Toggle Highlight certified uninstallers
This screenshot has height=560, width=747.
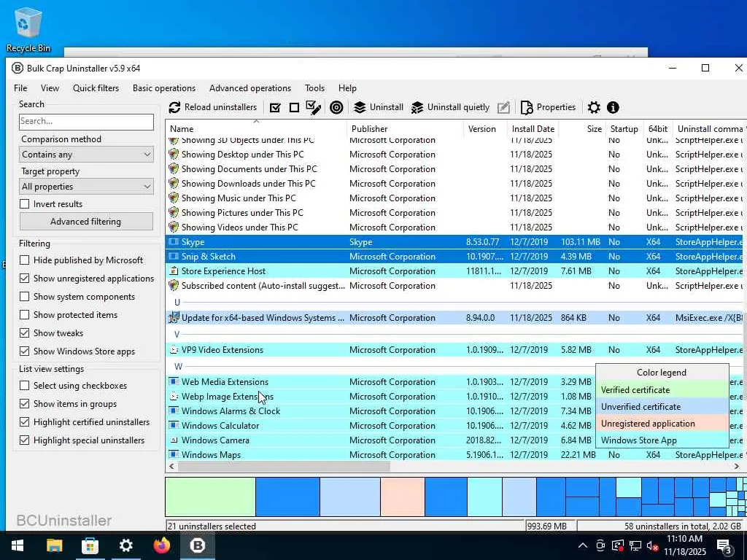(x=25, y=422)
